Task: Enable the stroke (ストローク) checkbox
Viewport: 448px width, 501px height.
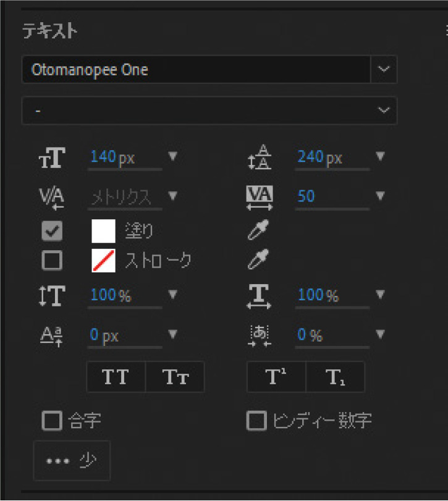Action: tap(52, 260)
